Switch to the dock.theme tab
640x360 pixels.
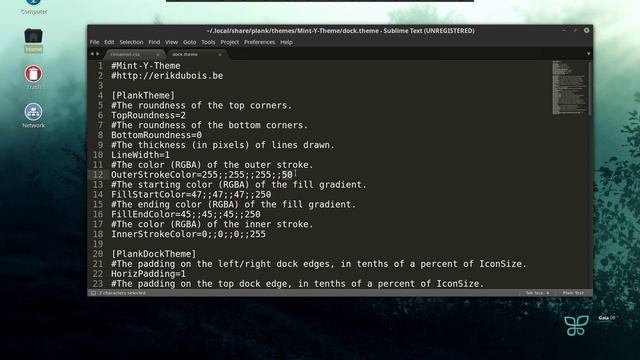(x=194, y=54)
